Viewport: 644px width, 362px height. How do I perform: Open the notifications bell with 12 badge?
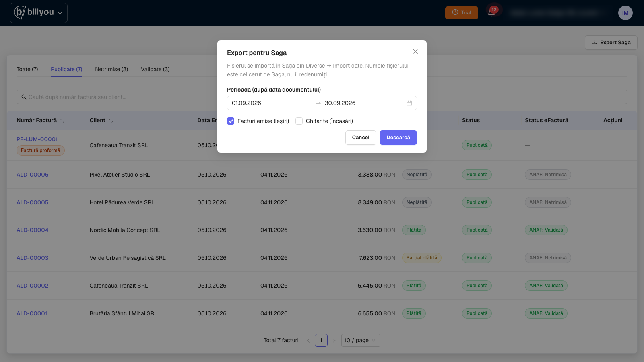[491, 12]
